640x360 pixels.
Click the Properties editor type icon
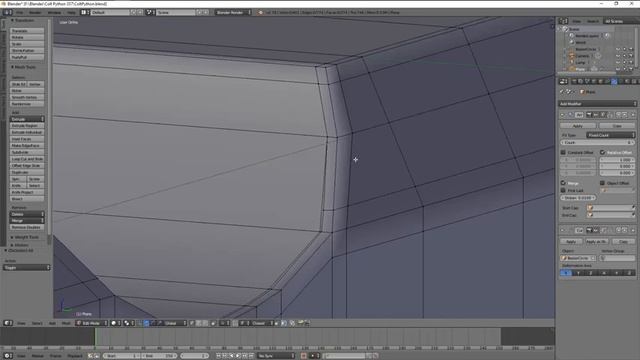pyautogui.click(x=563, y=82)
